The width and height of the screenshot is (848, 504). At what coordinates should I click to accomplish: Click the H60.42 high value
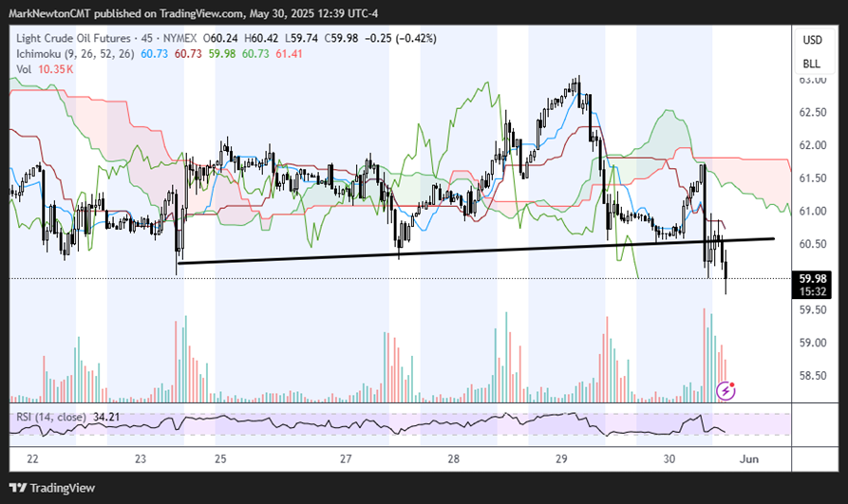(x=261, y=38)
